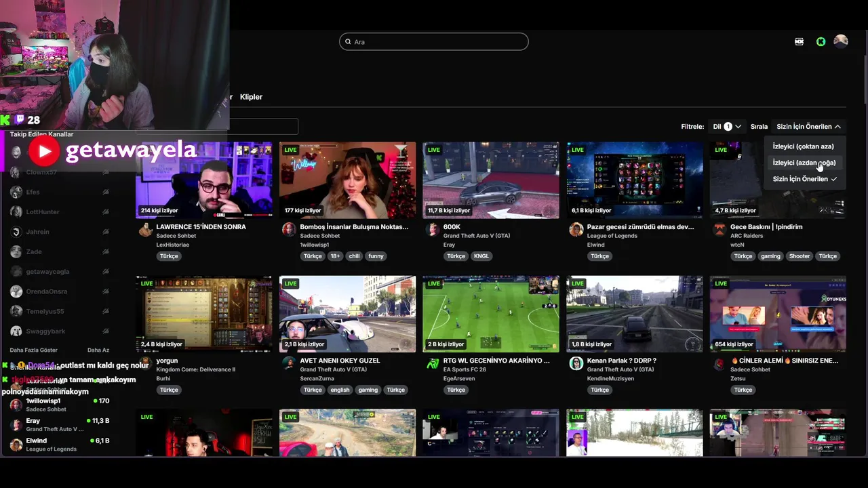Click the page vertical scrollbar
The width and height of the screenshot is (868, 488).
(x=866, y=80)
